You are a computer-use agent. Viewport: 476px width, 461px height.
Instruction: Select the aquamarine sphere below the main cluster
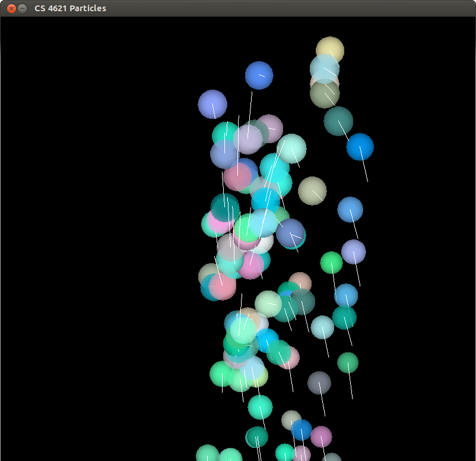coord(260,407)
